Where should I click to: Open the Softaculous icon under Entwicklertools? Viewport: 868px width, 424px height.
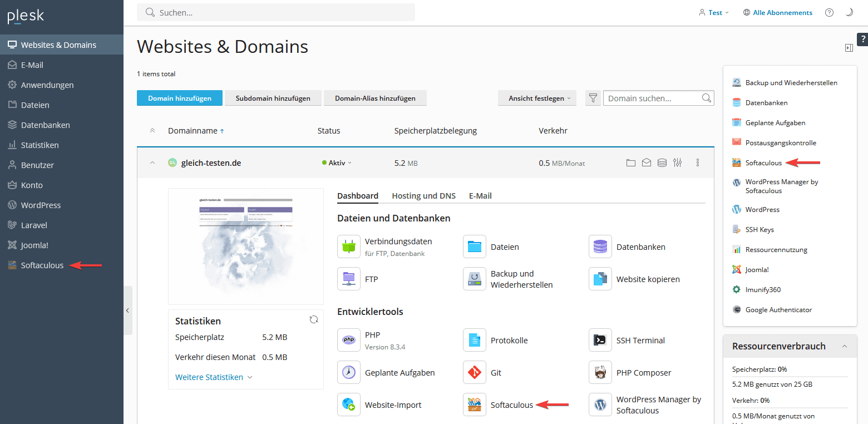pyautogui.click(x=474, y=405)
